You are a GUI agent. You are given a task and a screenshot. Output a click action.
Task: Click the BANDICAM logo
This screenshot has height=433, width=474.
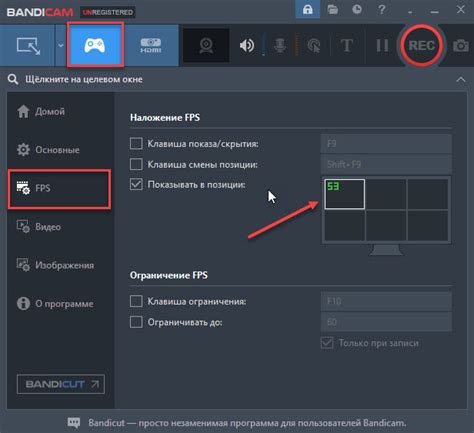(40, 12)
